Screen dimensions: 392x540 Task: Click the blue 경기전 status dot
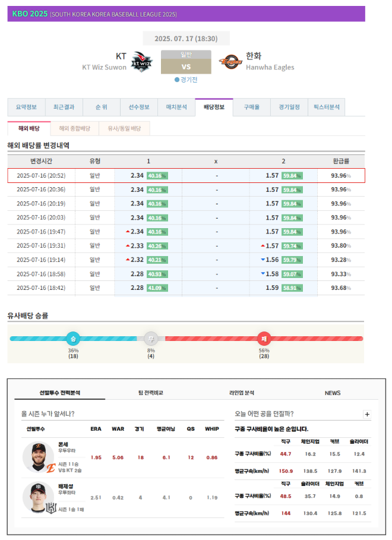pyautogui.click(x=177, y=80)
